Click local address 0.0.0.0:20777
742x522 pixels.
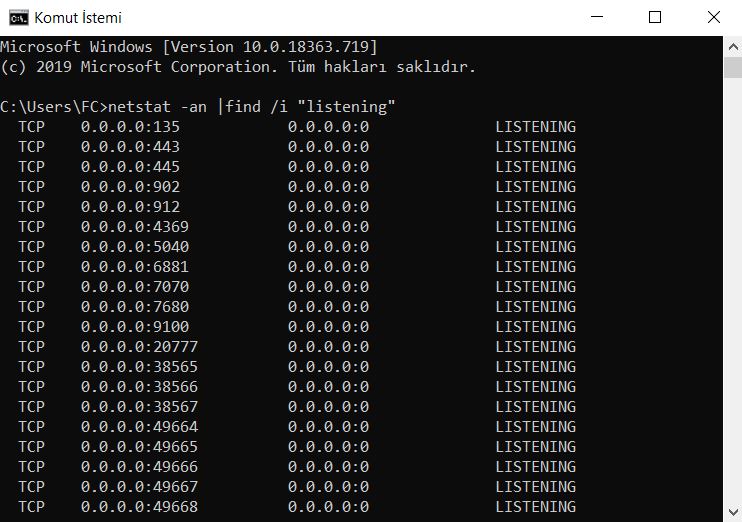138,347
